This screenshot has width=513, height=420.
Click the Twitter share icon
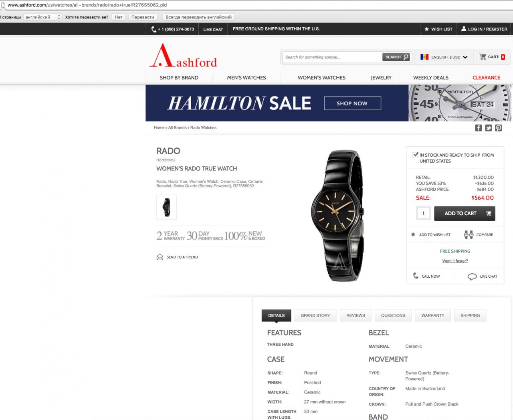488,128
